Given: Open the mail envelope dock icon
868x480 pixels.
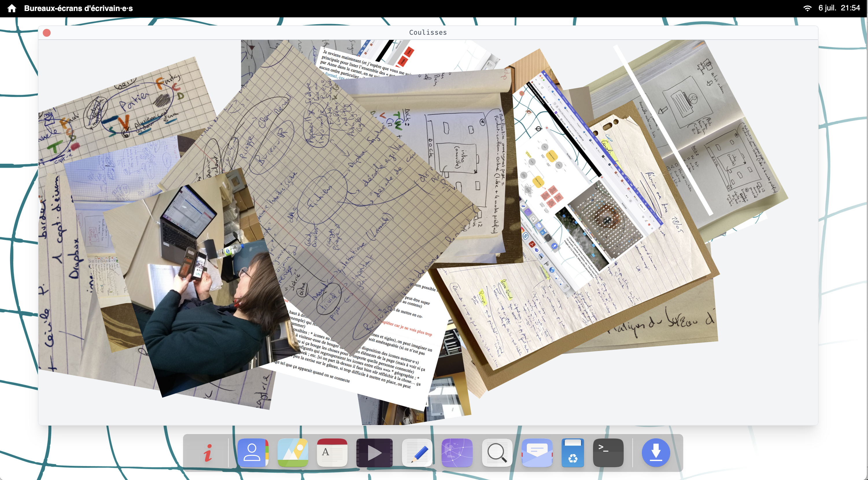Looking at the screenshot, I should pos(537,453).
